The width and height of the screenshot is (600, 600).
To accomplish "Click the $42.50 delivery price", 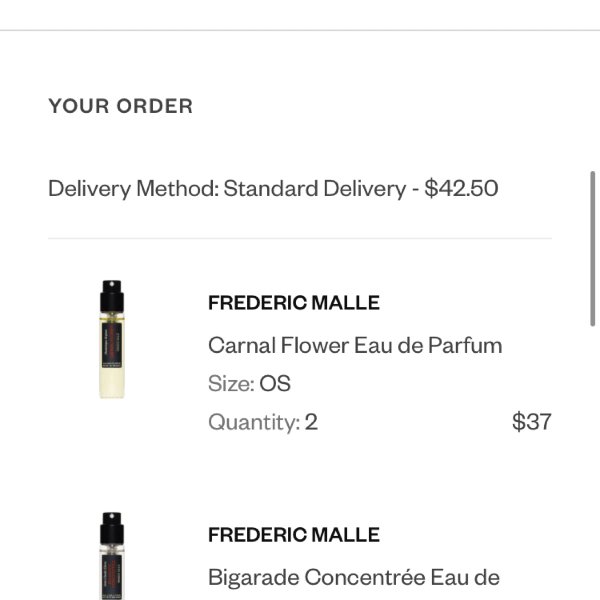I will point(461,188).
